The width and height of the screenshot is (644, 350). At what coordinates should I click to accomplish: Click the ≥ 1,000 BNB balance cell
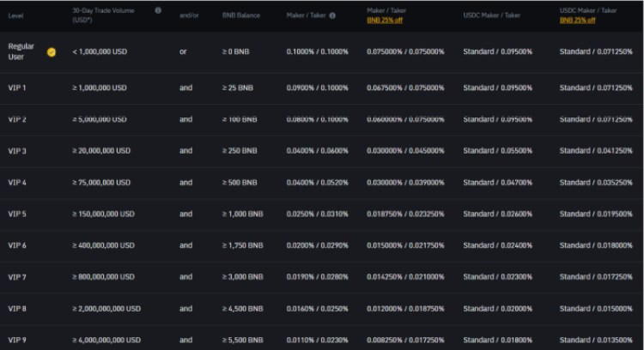(x=243, y=214)
